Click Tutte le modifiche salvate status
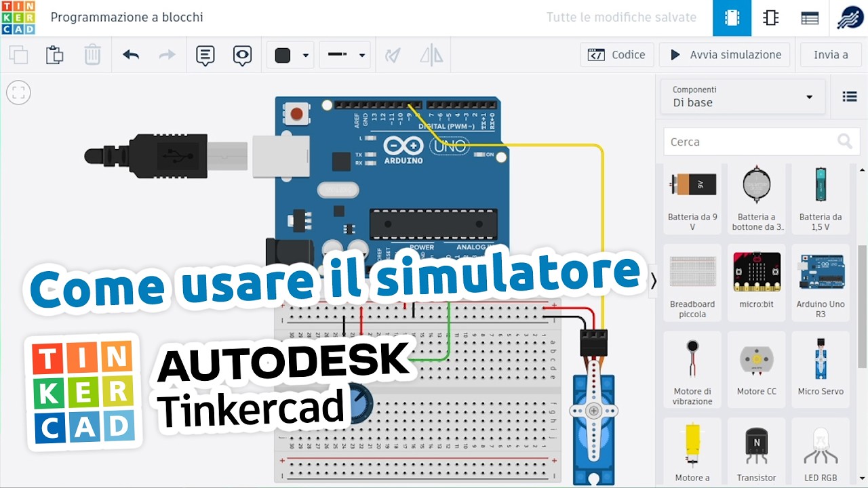868x488 pixels. click(x=621, y=18)
